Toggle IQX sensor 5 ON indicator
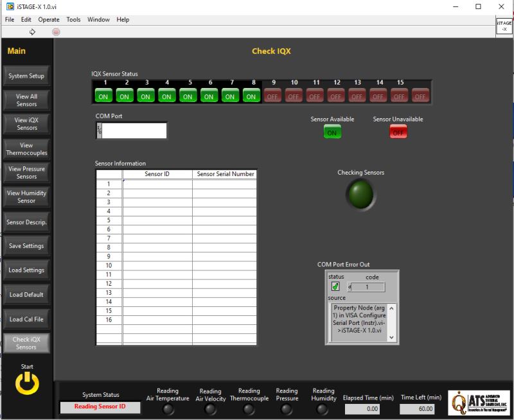 [x=188, y=96]
